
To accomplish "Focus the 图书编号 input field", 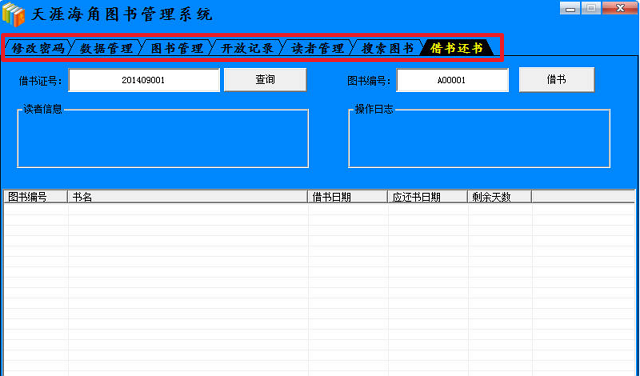I will point(452,80).
